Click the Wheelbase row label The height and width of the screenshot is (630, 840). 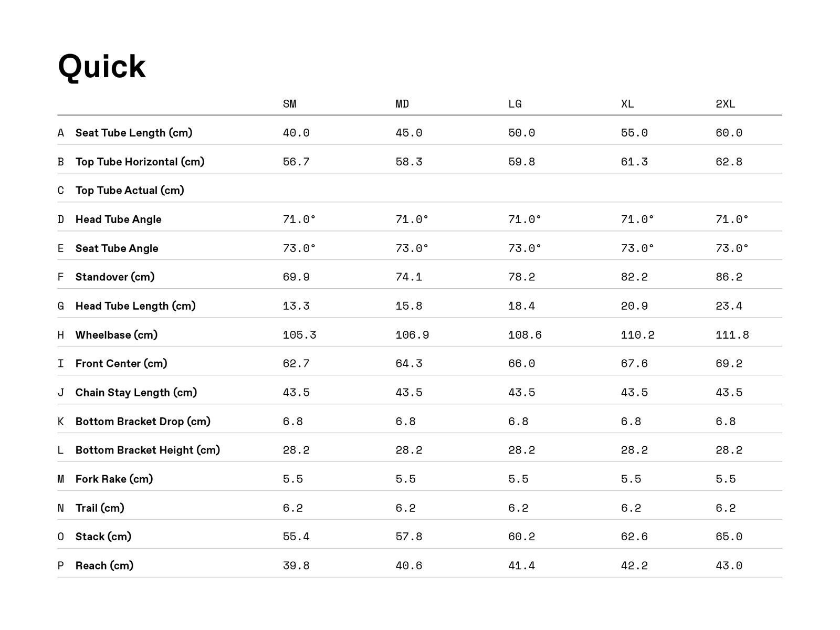pos(117,335)
